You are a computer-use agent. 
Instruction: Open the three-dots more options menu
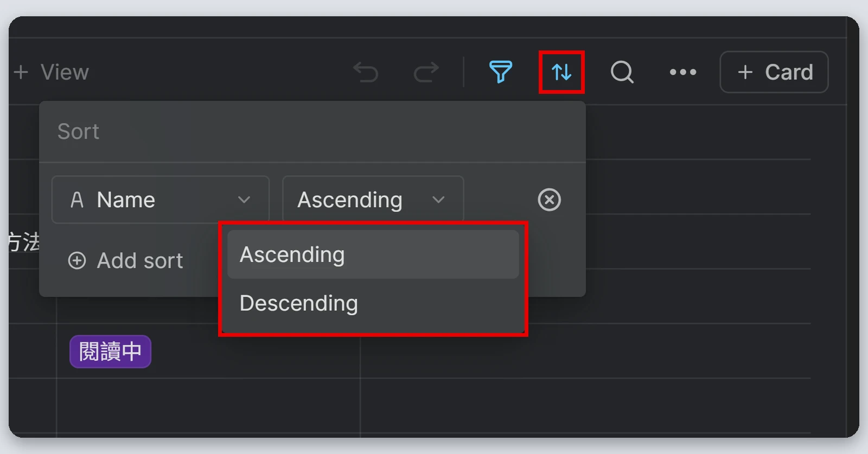[x=683, y=72]
